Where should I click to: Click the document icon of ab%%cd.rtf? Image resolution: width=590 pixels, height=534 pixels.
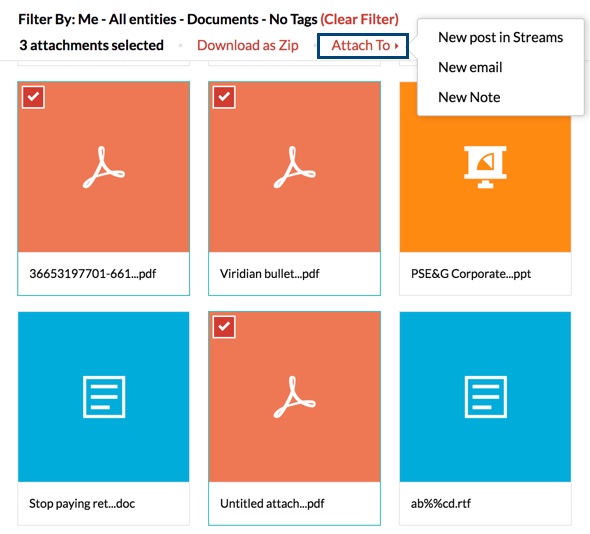tap(486, 397)
